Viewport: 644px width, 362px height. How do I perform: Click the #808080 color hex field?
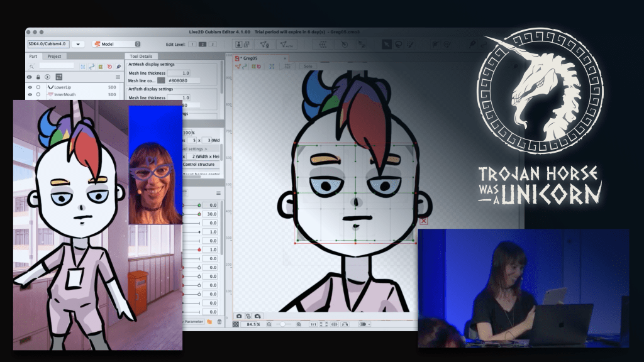pos(184,80)
